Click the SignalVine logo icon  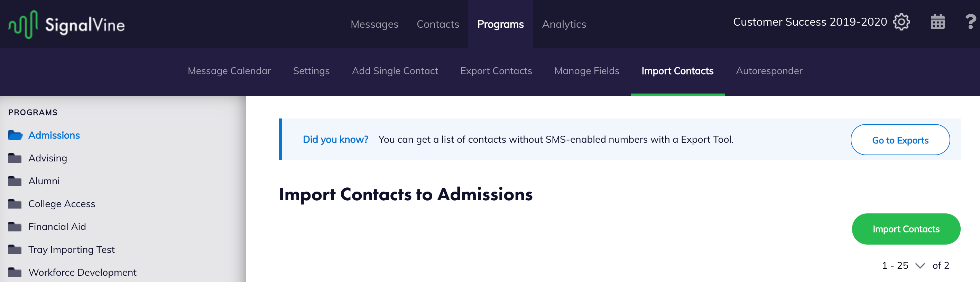click(23, 24)
